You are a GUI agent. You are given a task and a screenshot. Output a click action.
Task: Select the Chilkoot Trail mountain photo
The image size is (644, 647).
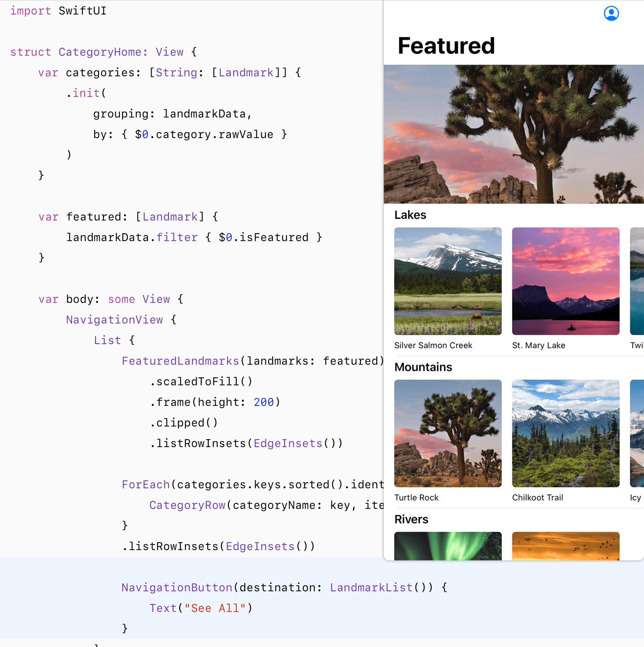click(x=565, y=434)
